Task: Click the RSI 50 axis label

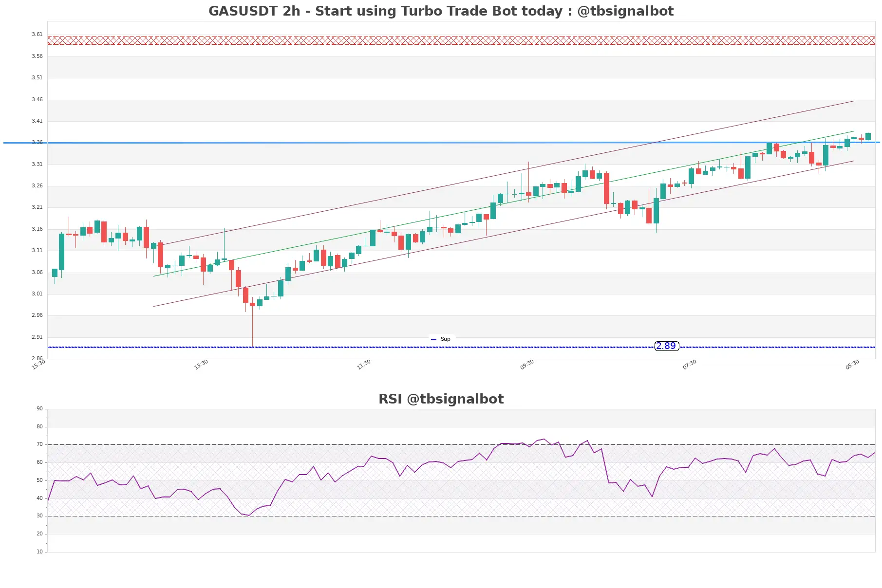Action: [39, 480]
